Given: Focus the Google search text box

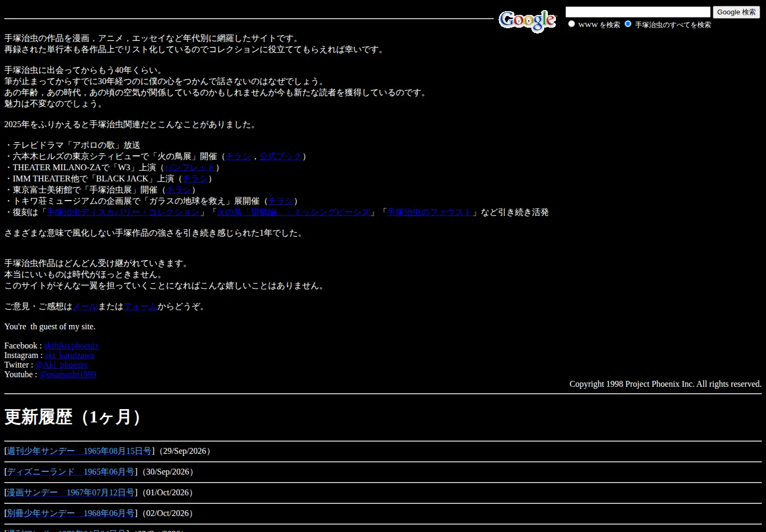Looking at the screenshot, I should click(x=638, y=12).
